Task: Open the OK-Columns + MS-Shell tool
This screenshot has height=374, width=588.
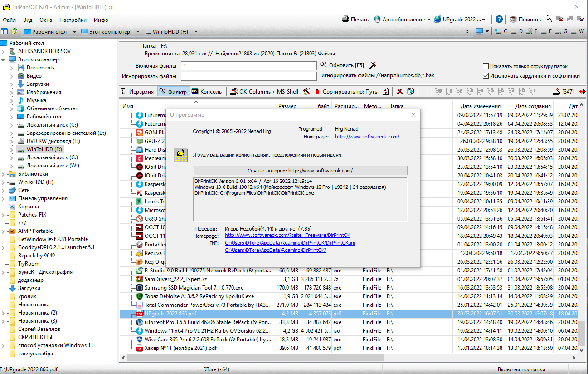Action: 264,91
